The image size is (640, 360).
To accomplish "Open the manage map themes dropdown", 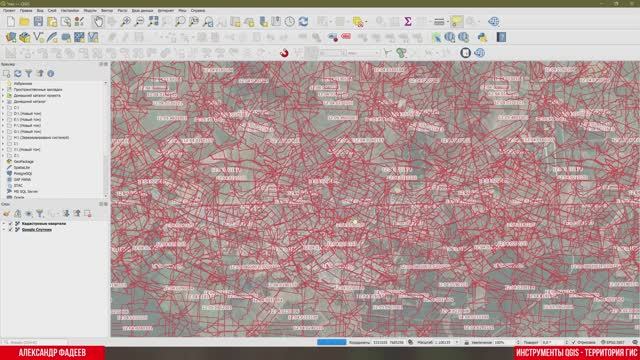I will (29, 213).
